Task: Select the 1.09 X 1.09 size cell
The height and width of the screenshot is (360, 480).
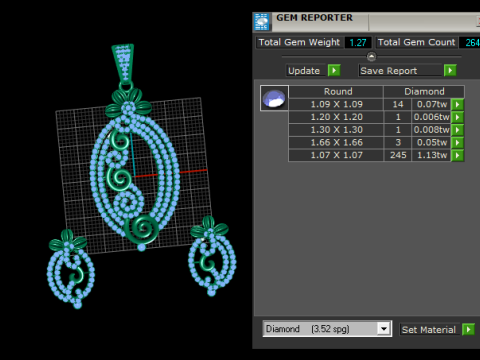Action: (336, 104)
